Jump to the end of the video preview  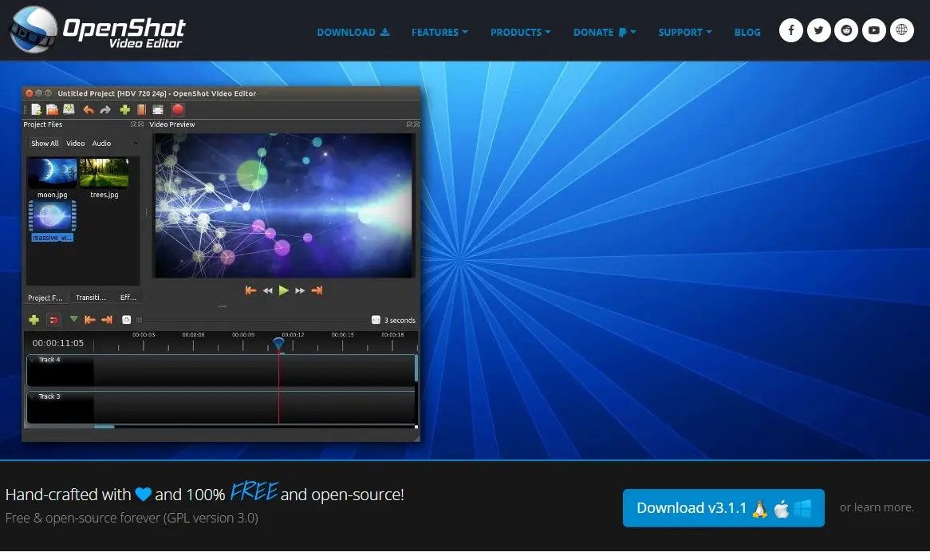point(317,290)
